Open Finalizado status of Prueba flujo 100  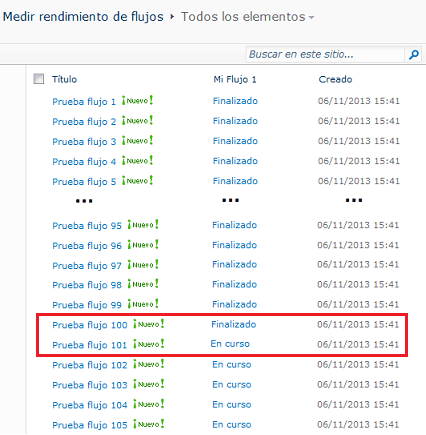(x=234, y=324)
